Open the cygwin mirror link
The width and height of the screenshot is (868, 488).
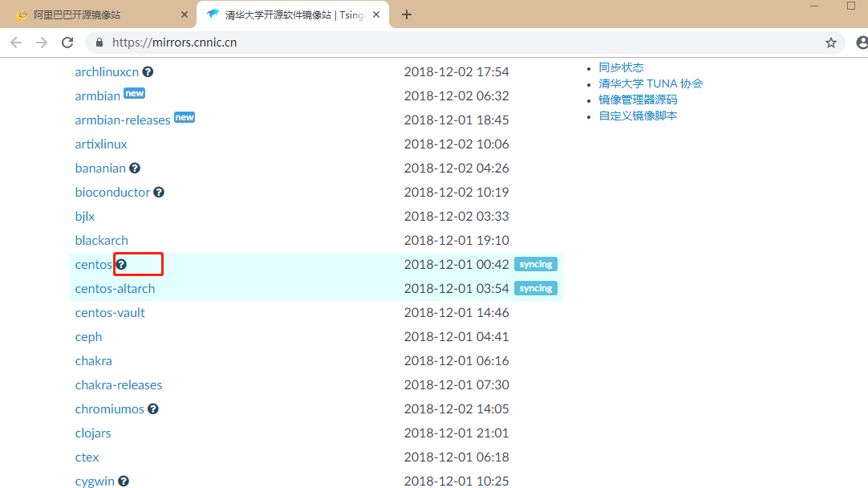click(95, 482)
